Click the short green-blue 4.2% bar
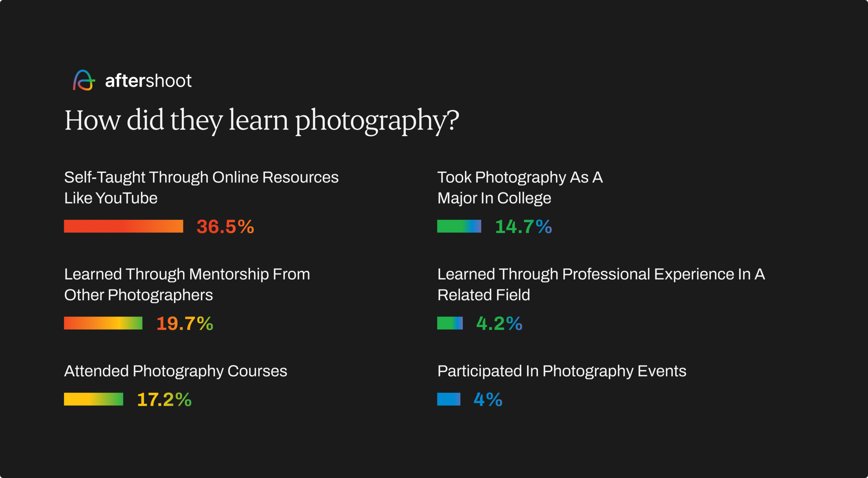Screen dimensions: 868x478 pos(450,323)
